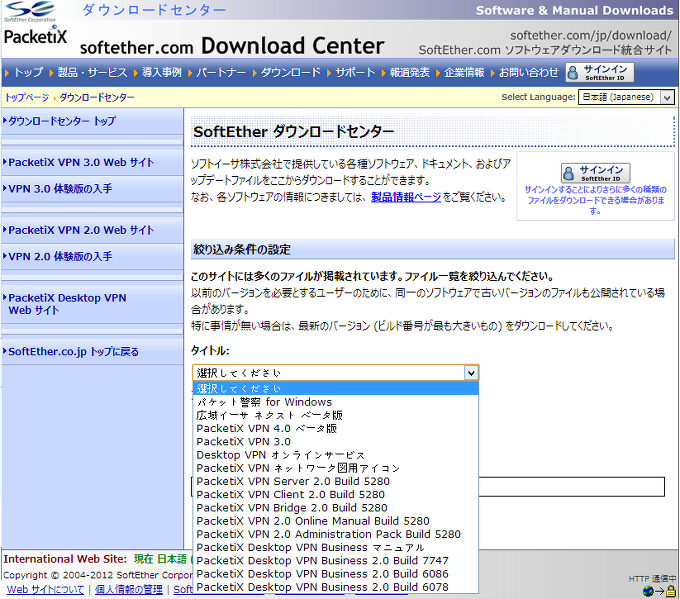Select PacketiX VPN 2.0 Administration Pack Build 5280

tap(336, 534)
